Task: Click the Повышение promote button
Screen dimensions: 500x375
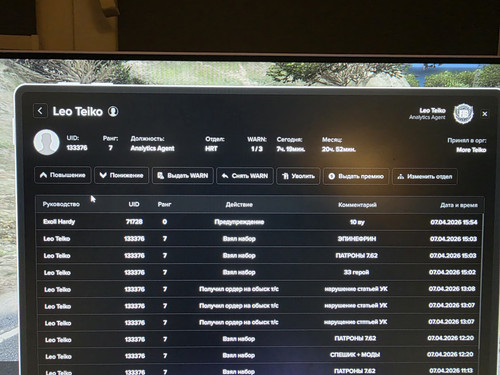Action: click(x=63, y=175)
